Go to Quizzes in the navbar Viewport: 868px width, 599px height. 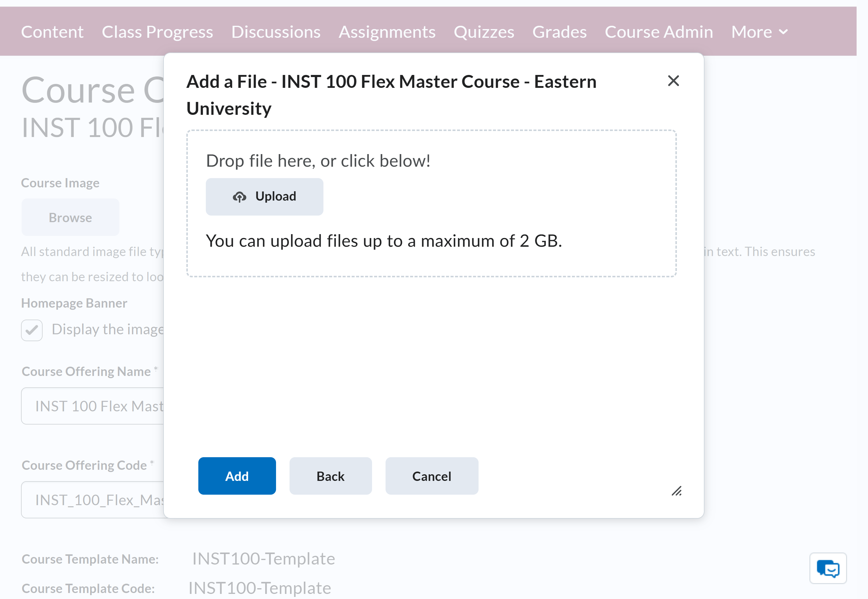484,31
